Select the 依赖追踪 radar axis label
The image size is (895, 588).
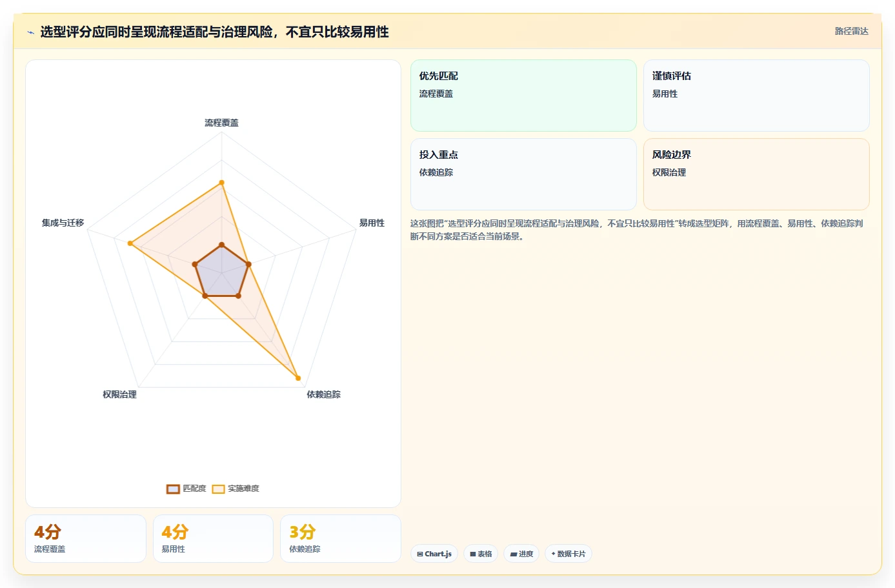[323, 394]
